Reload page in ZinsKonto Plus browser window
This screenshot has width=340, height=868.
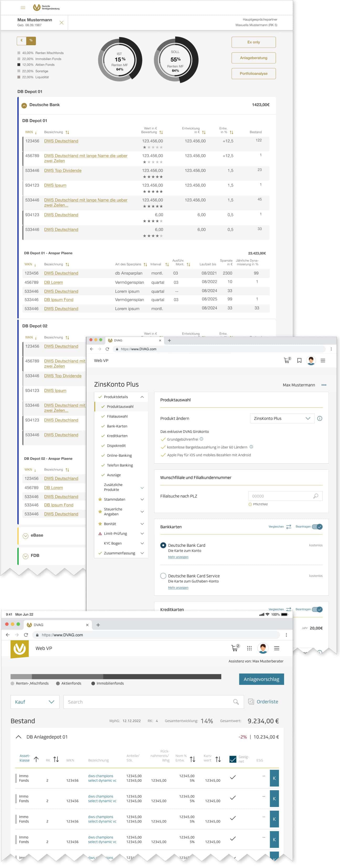click(107, 349)
